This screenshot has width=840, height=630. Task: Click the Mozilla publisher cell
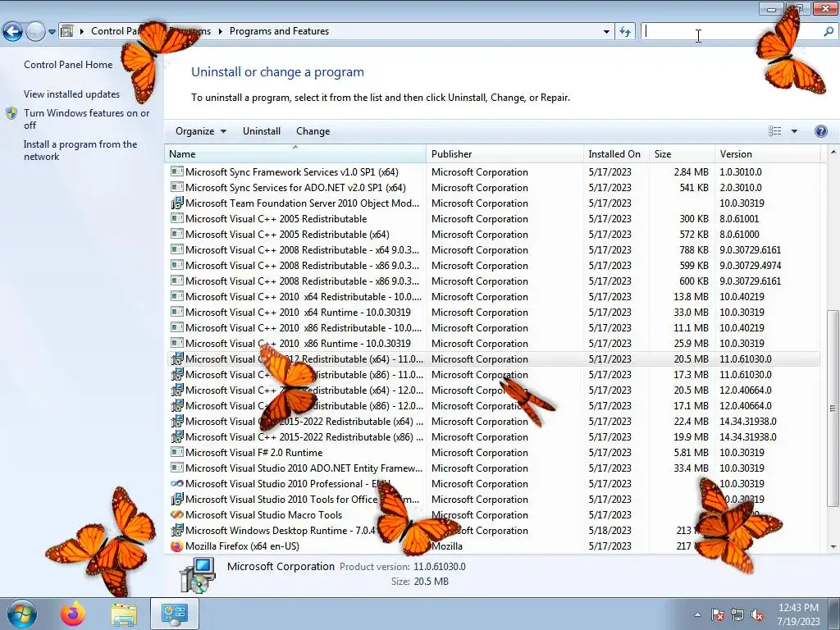[x=447, y=546]
